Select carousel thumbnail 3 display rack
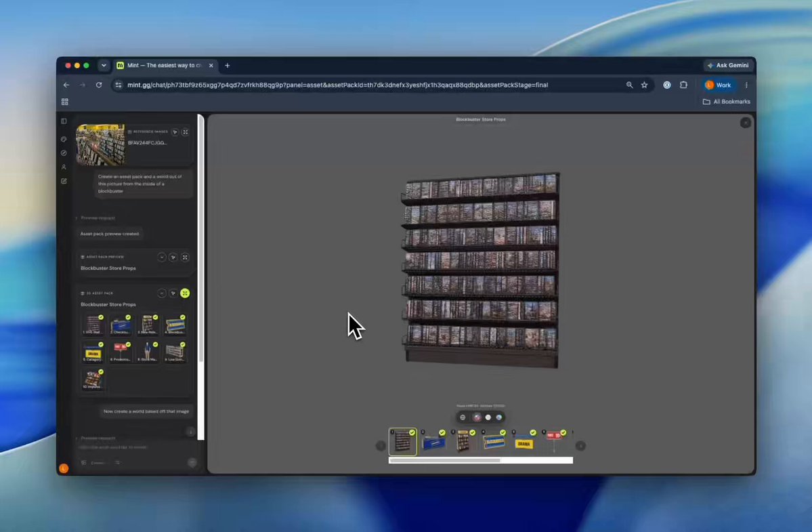Screen dimensions: 812x532 pos(463,442)
